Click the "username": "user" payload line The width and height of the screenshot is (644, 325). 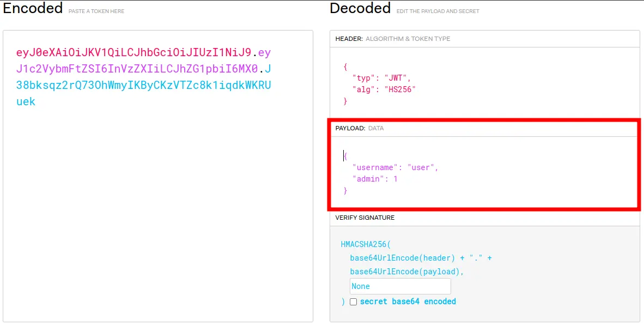(x=396, y=167)
